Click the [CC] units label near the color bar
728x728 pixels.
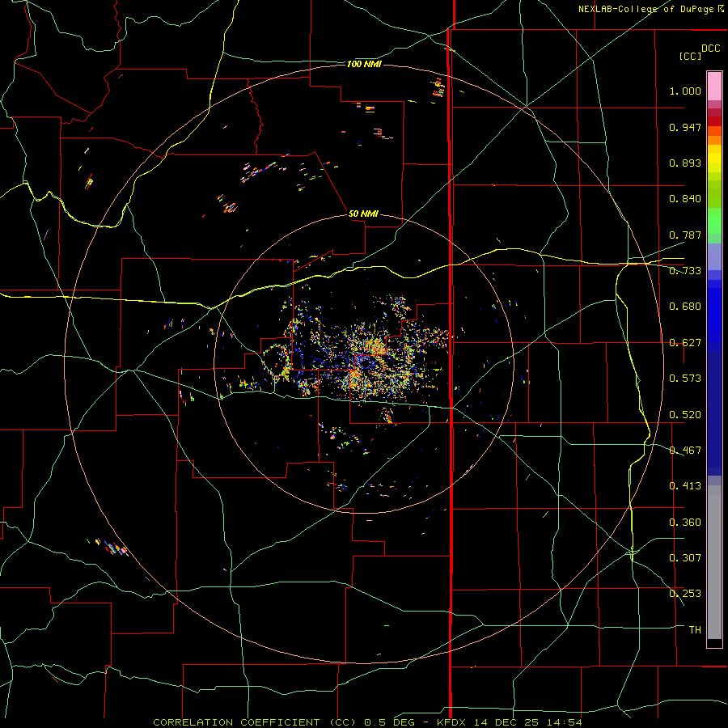(x=690, y=56)
